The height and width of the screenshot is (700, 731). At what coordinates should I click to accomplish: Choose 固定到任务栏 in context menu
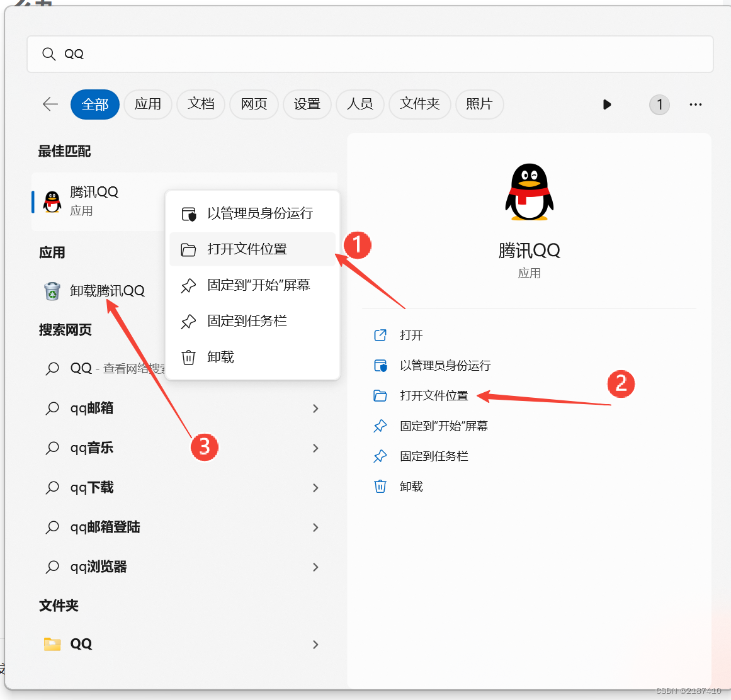(252, 321)
